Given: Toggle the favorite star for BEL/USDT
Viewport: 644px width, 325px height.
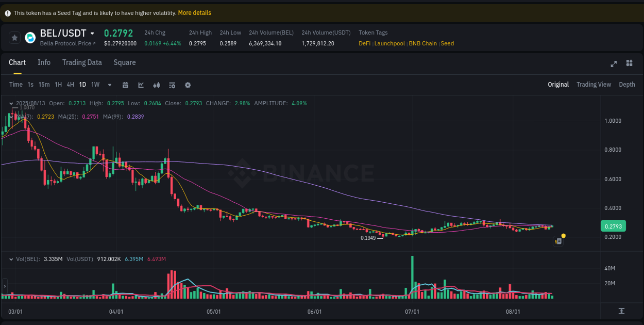Looking at the screenshot, I should [x=14, y=37].
